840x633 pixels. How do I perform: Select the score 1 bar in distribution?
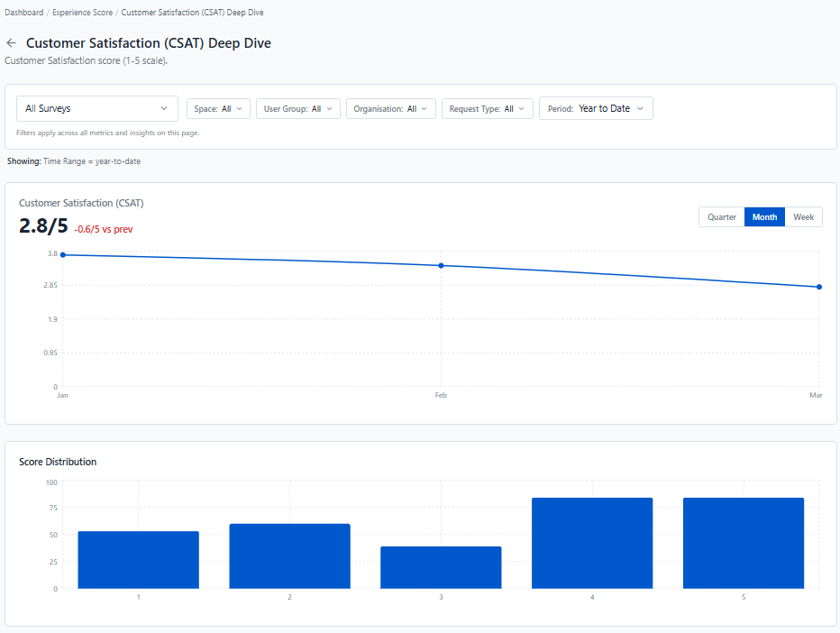[138, 560]
